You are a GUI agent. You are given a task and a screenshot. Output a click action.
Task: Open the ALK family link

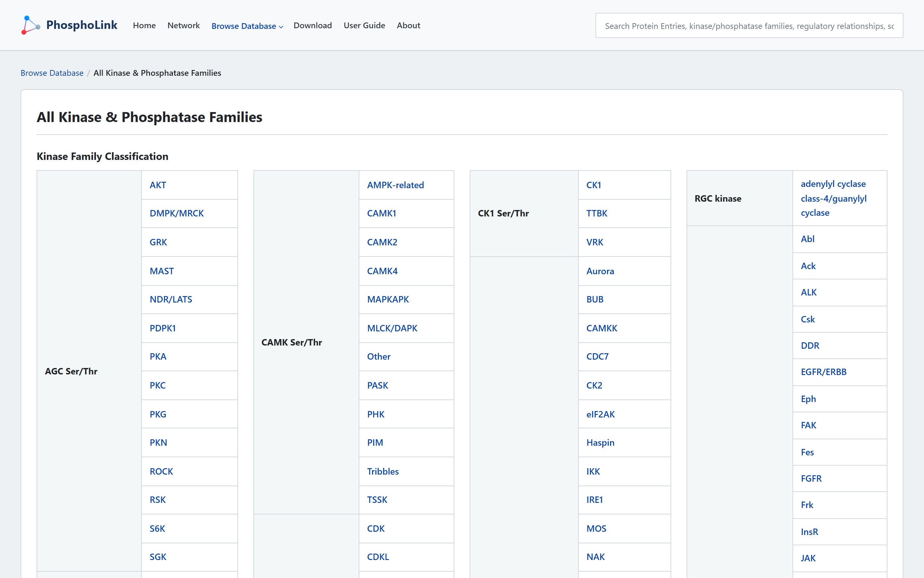point(809,293)
